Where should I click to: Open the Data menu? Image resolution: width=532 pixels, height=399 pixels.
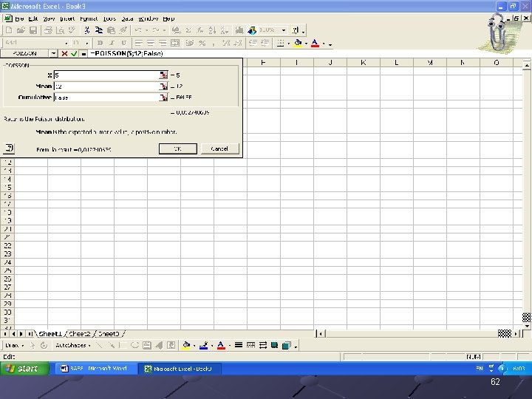point(127,18)
